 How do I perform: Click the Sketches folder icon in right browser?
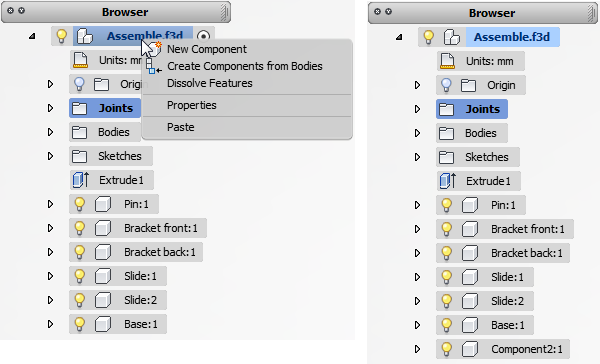pos(446,157)
